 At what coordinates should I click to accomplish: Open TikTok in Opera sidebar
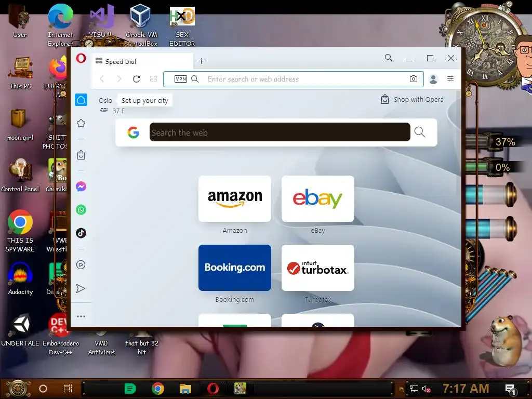coord(81,233)
